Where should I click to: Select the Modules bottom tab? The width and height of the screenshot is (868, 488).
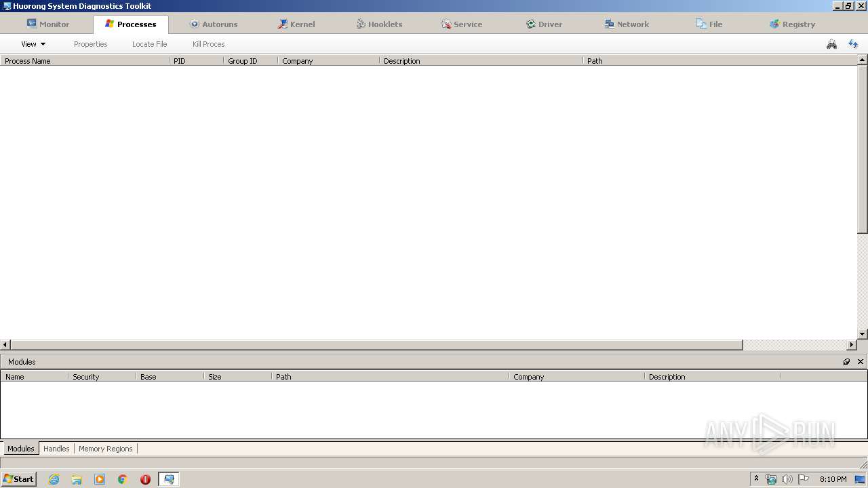pyautogui.click(x=20, y=449)
